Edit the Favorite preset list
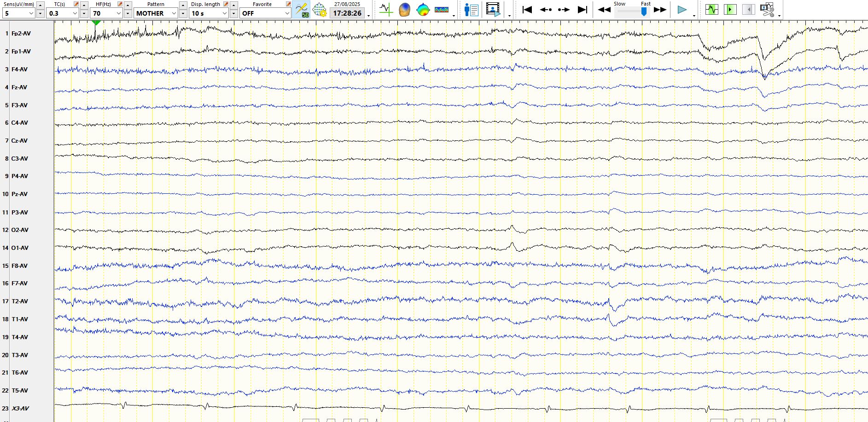The width and height of the screenshot is (868, 422). pos(288,4)
